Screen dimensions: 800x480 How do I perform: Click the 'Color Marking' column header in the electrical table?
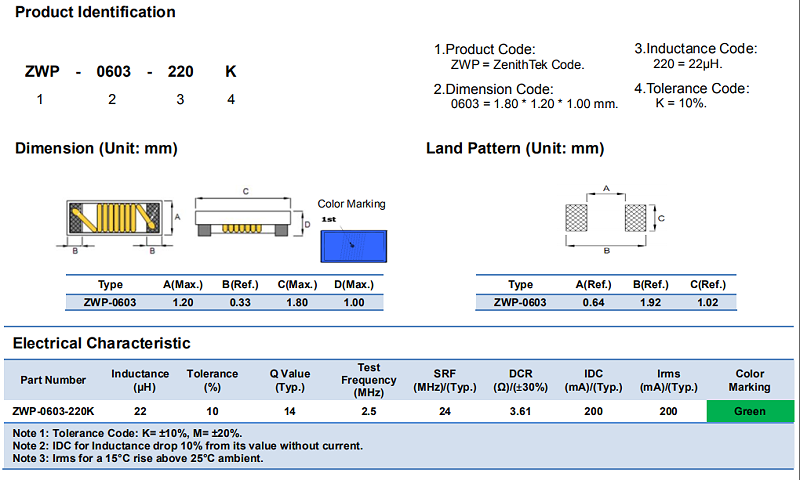pyautogui.click(x=749, y=381)
